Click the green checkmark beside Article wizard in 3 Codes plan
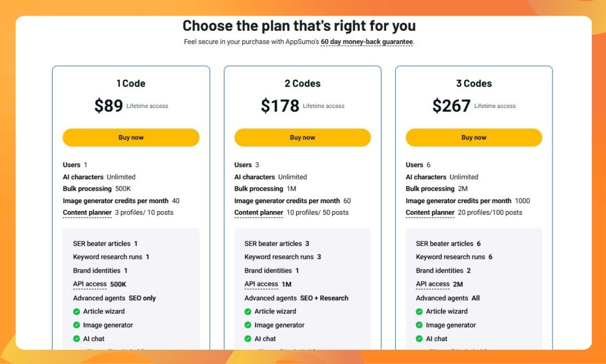Image resolution: width=606 pixels, height=364 pixels. click(x=419, y=311)
